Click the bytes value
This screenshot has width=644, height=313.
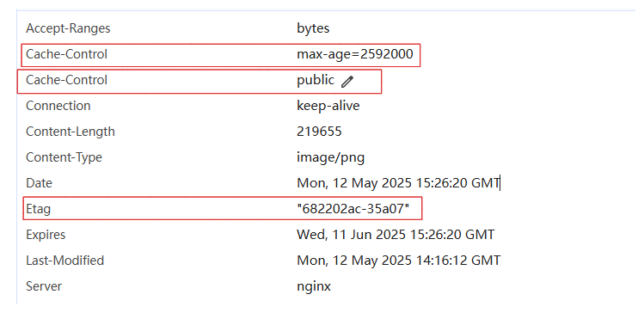313,28
